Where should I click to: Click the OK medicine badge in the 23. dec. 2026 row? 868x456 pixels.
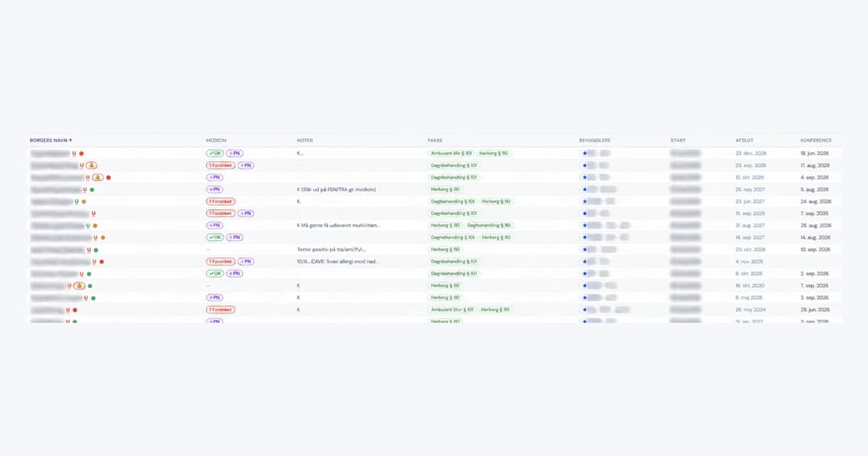click(x=215, y=153)
